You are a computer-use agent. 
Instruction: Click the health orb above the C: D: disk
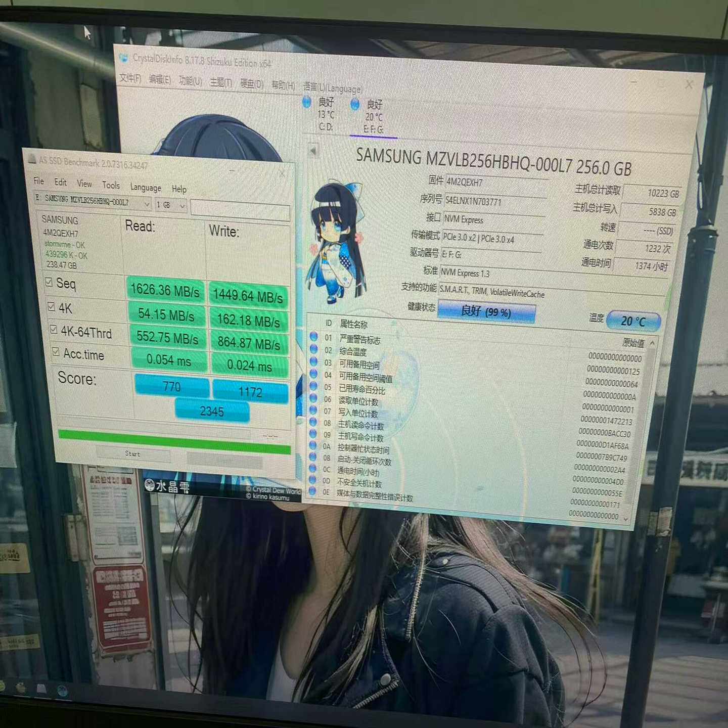pyautogui.click(x=307, y=102)
